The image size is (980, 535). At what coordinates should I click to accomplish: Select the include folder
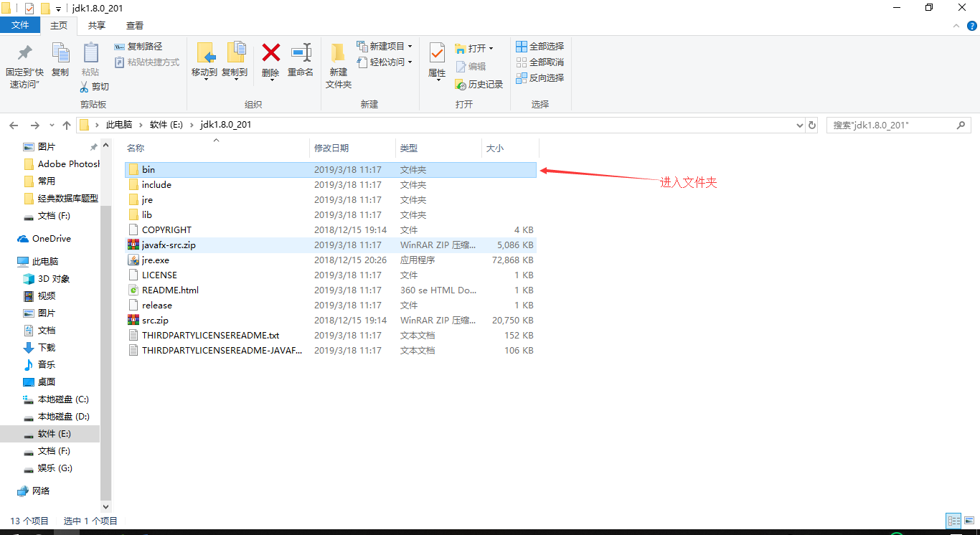click(330, 185)
